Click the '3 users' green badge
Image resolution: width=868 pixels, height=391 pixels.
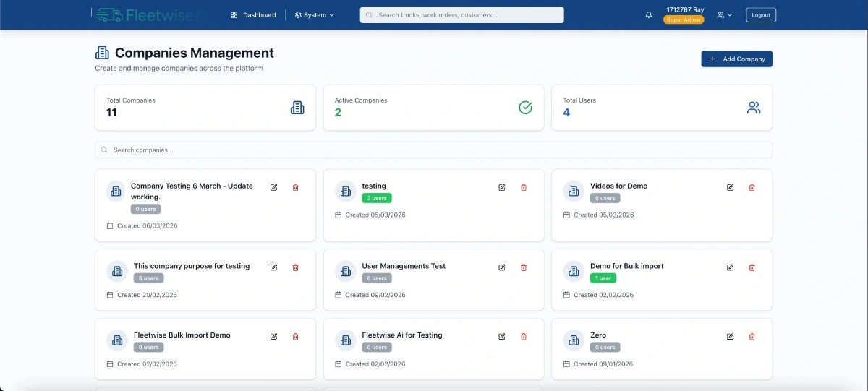point(377,198)
